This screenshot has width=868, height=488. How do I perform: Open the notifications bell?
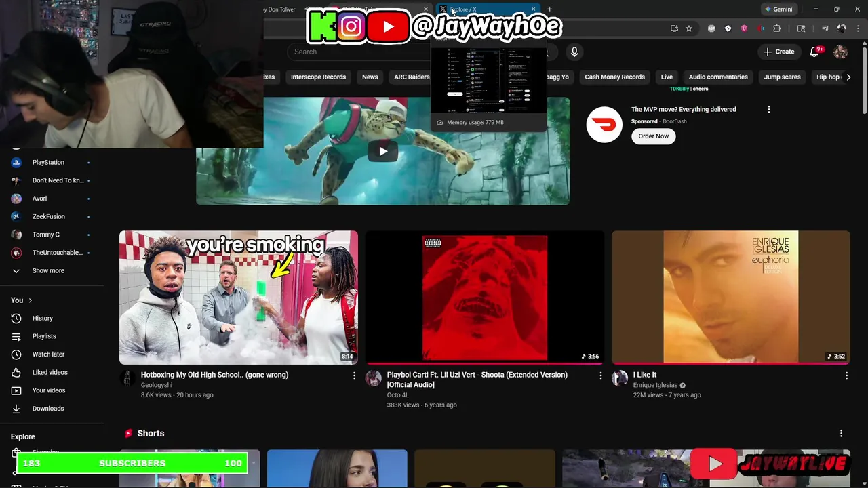pyautogui.click(x=816, y=52)
